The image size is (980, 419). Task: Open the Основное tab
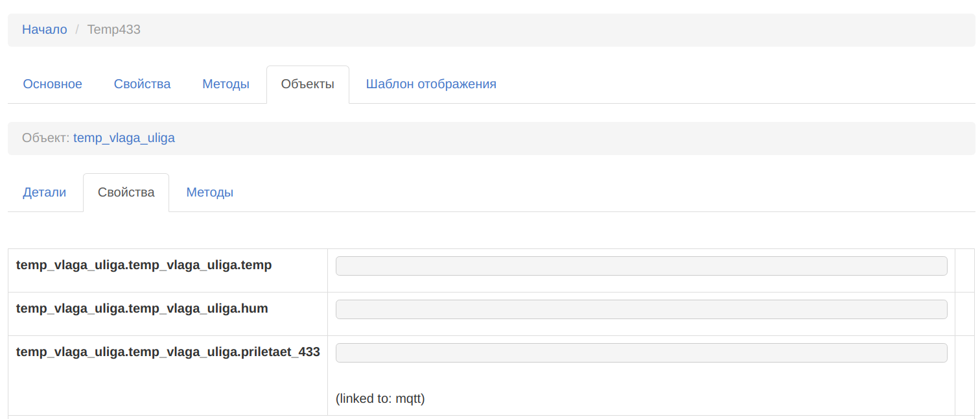tap(52, 84)
